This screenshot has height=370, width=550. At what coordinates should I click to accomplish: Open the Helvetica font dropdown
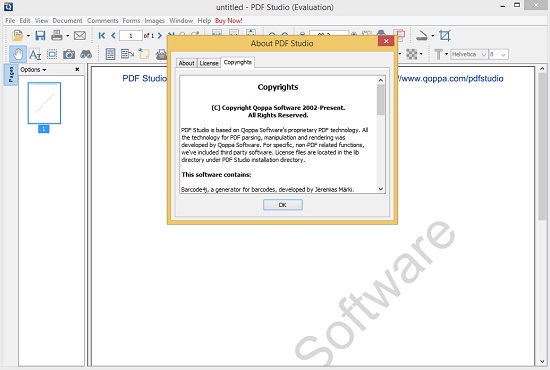[x=469, y=54]
